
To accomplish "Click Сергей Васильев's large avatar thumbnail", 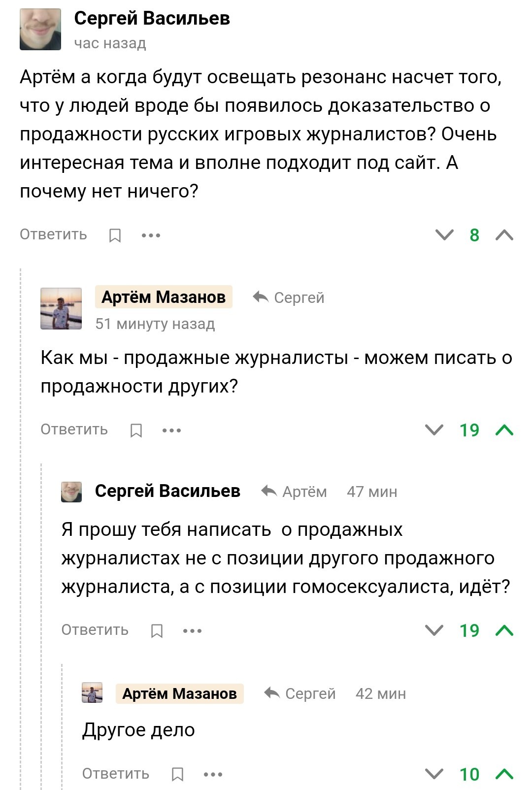I will point(40,30).
